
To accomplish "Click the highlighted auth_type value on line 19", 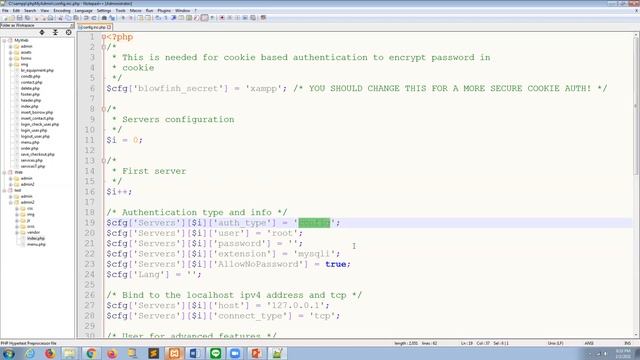I will 314,223.
